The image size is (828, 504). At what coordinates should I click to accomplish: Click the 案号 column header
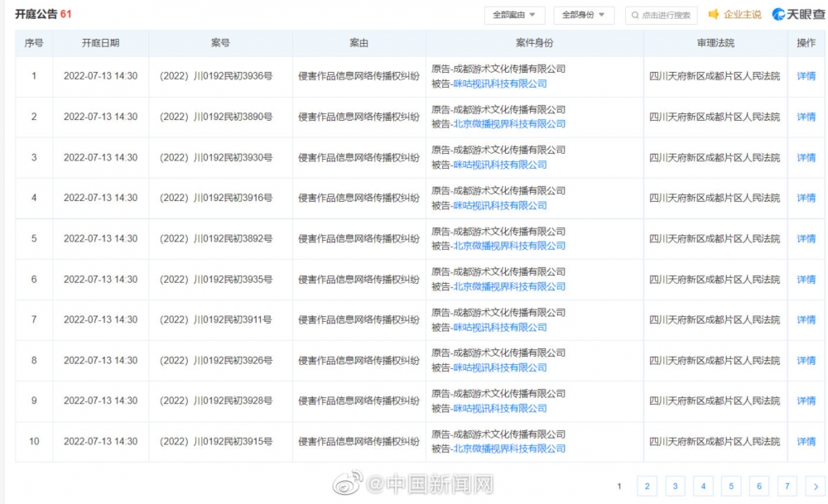[x=220, y=43]
